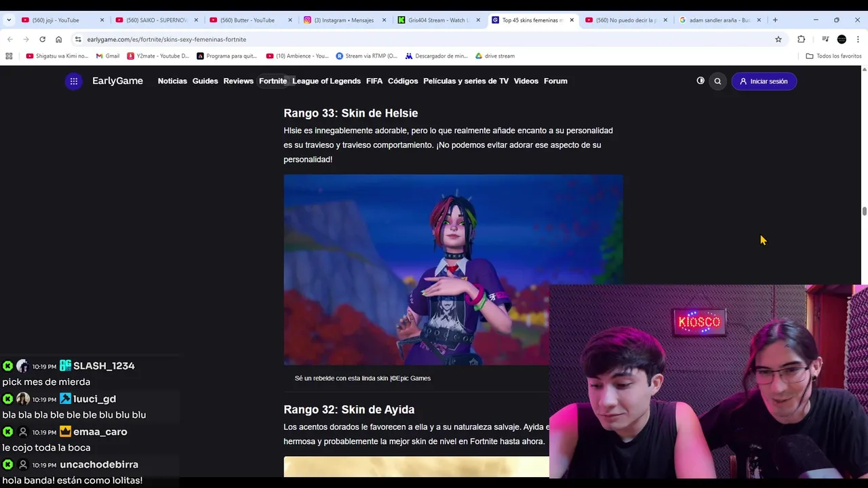
Task: Go back in browser history
Action: pyautogui.click(x=10, y=39)
